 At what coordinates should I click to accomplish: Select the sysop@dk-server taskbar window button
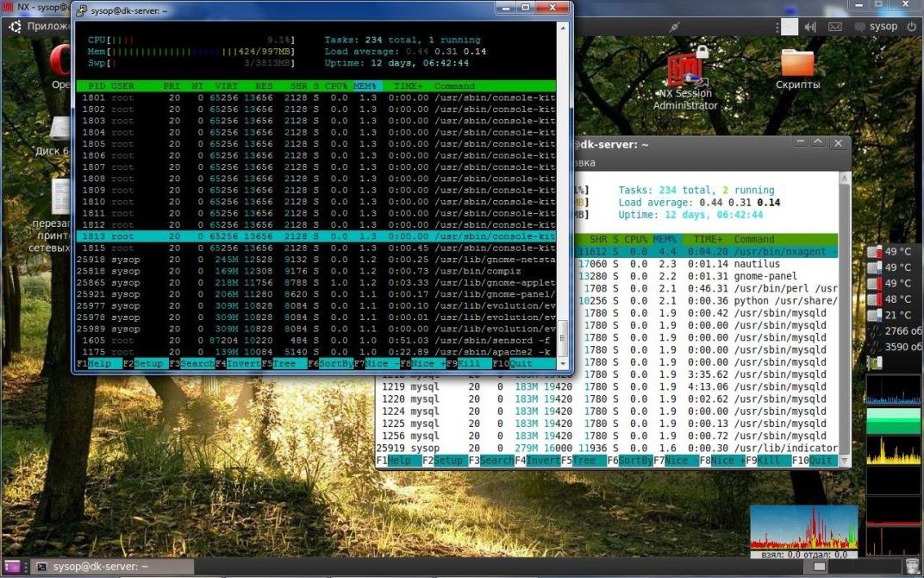click(101, 567)
